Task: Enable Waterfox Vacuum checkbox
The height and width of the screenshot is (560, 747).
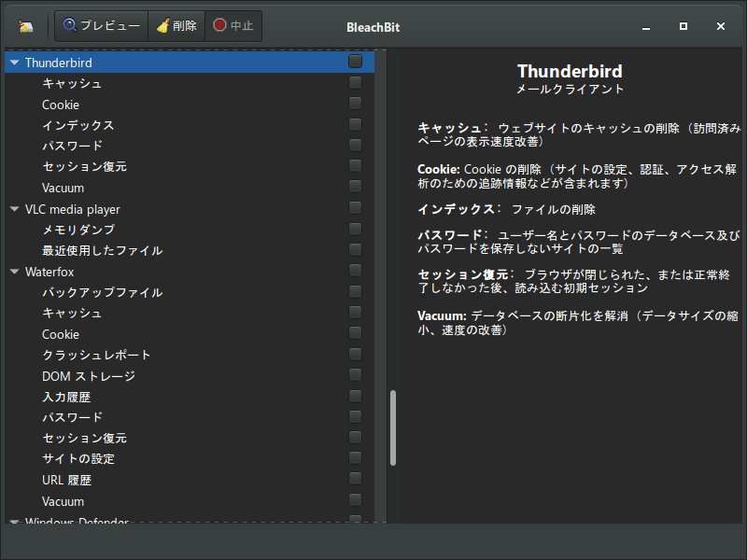Action: (355, 499)
